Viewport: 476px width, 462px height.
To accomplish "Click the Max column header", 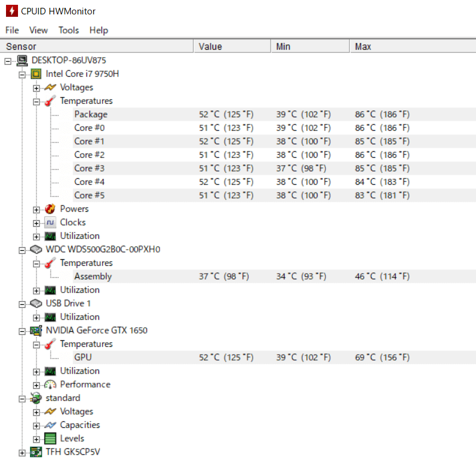I will tap(413, 46).
